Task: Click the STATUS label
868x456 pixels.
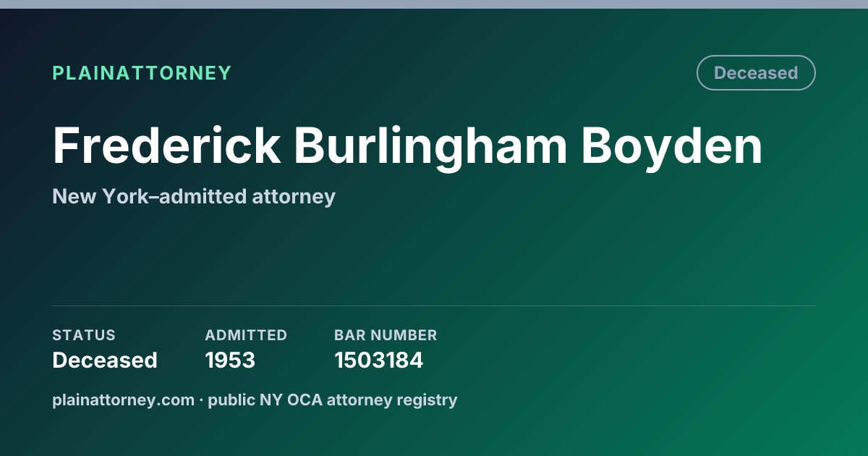Action: coord(84,335)
